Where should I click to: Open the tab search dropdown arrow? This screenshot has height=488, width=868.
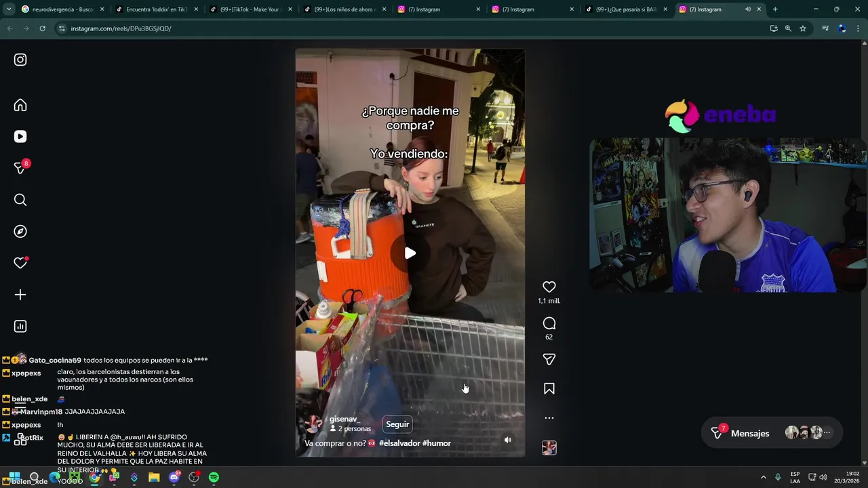[x=8, y=9]
